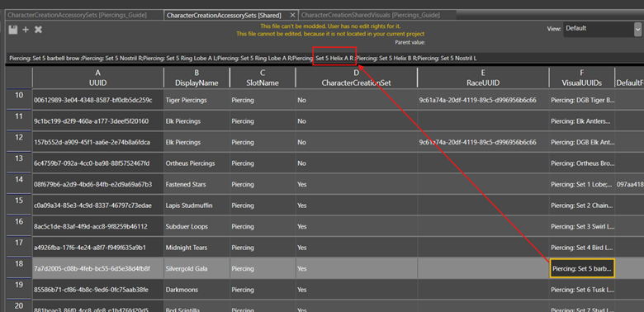Viewport: 644px width, 312px height.
Task: Click UUID 85586b71-cf86-4b8c-9ed6-0fc75aab38fe
Action: coord(97,290)
